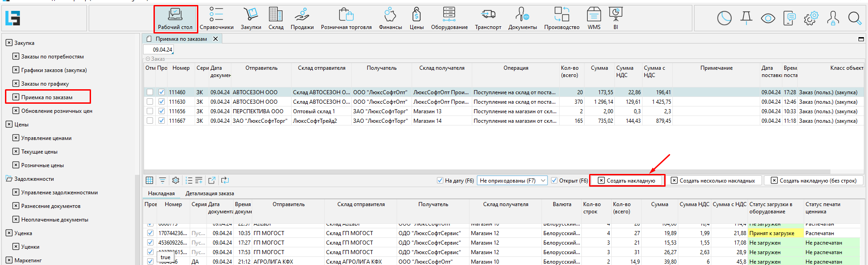This screenshot has width=868, height=265.
Task: Click the table grid view icon
Action: coord(149,180)
